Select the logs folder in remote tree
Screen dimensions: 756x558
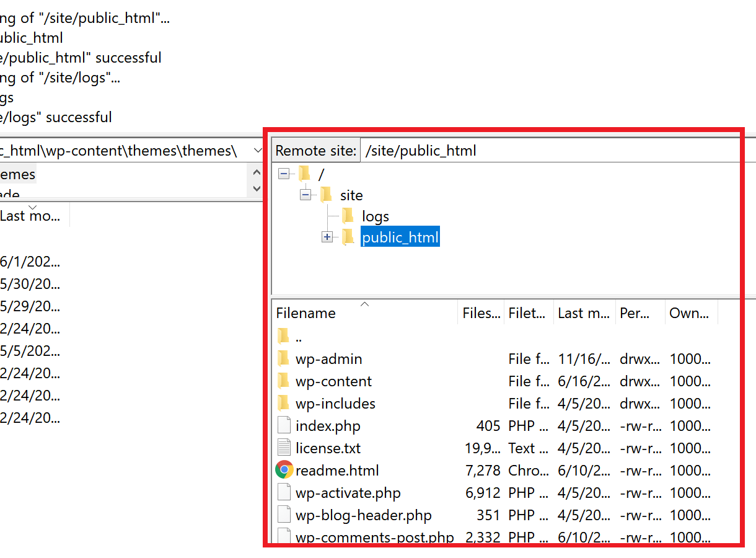[x=376, y=216]
